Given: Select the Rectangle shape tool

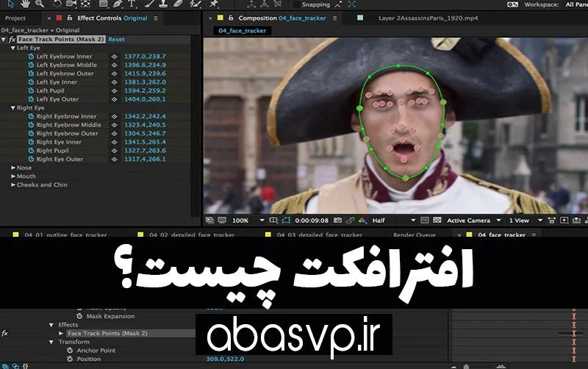Looking at the screenshot, I should [x=103, y=4].
